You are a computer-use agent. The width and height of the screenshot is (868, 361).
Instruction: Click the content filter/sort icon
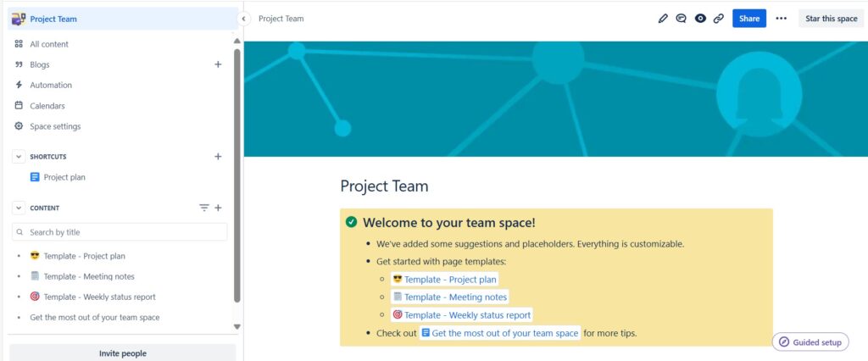point(204,208)
